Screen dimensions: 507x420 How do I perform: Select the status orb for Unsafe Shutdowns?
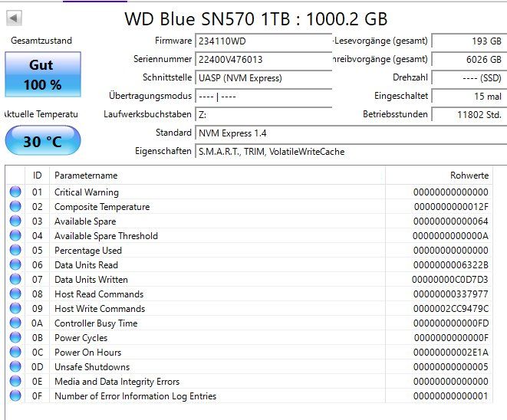[15, 366]
